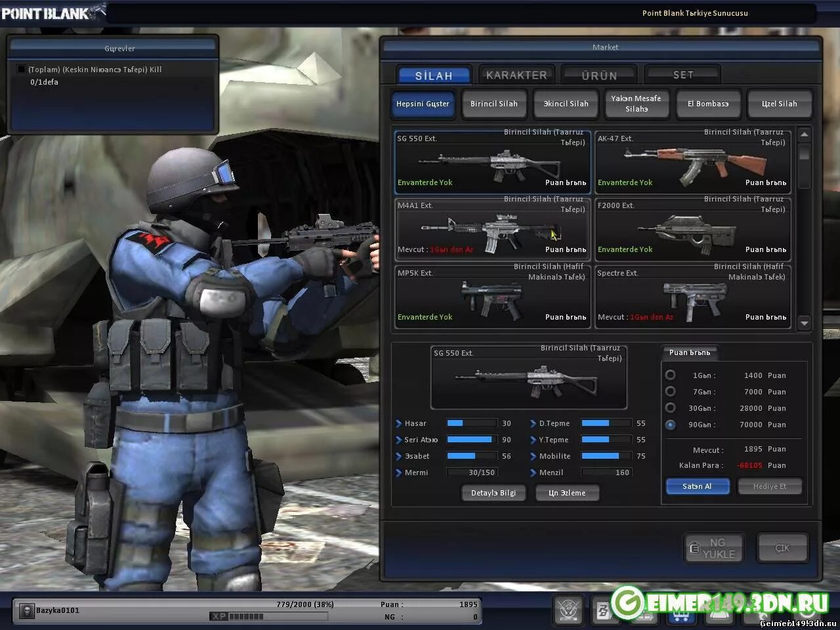Select the Spectre Ext. weapon card
The height and width of the screenshot is (630, 840).
tap(692, 296)
